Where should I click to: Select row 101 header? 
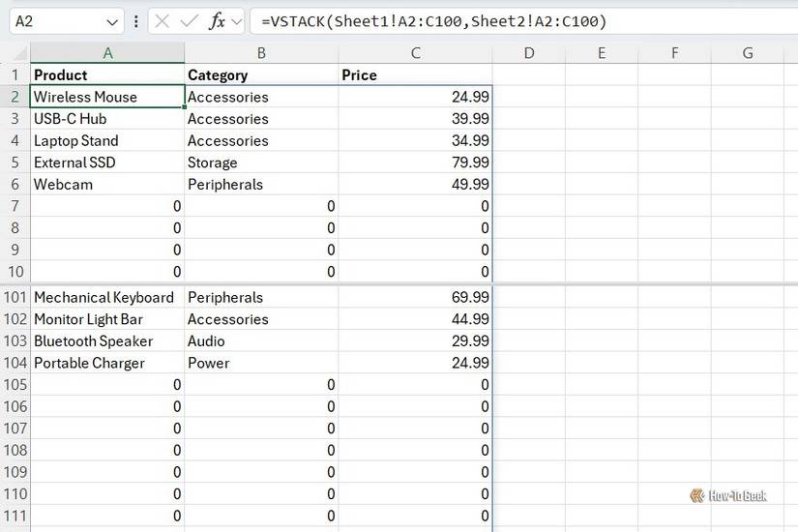coord(15,297)
